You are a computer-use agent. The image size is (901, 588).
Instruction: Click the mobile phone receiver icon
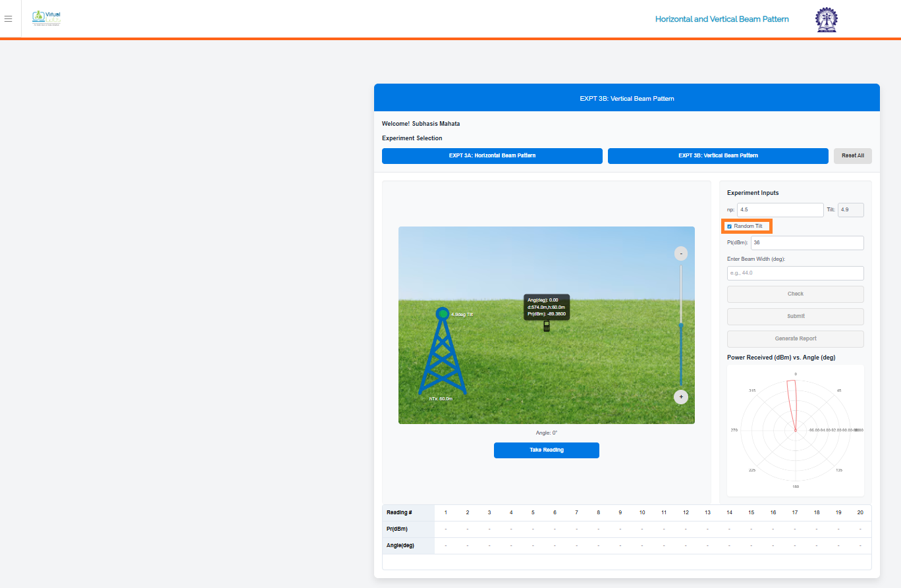(546, 326)
